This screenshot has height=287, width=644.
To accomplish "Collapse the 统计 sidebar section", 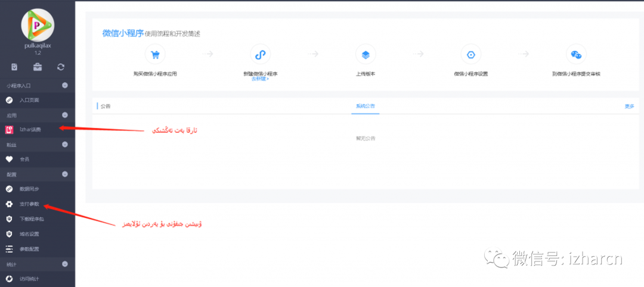I will (64, 264).
